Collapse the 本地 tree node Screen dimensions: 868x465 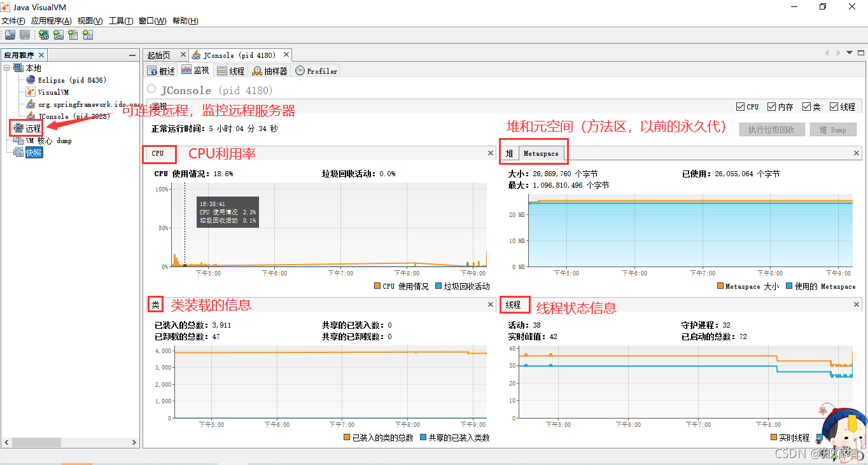pyautogui.click(x=6, y=68)
